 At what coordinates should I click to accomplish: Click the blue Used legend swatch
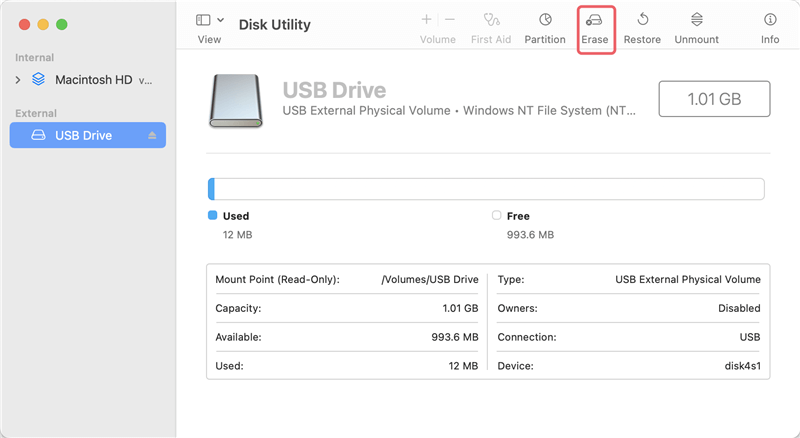point(212,215)
